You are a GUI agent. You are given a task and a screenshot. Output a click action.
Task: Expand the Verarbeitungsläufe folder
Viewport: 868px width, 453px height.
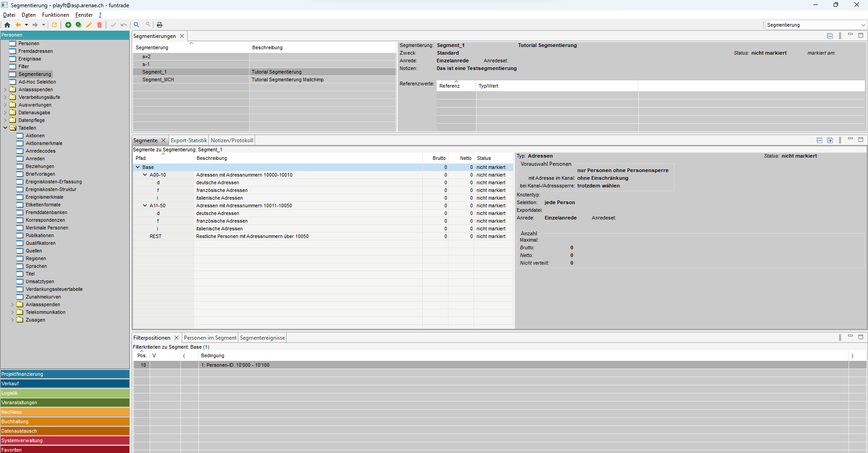[x=5, y=97]
